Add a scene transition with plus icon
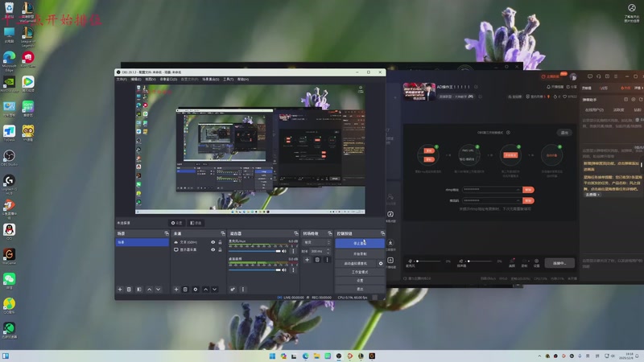644x362 pixels. 308,260
